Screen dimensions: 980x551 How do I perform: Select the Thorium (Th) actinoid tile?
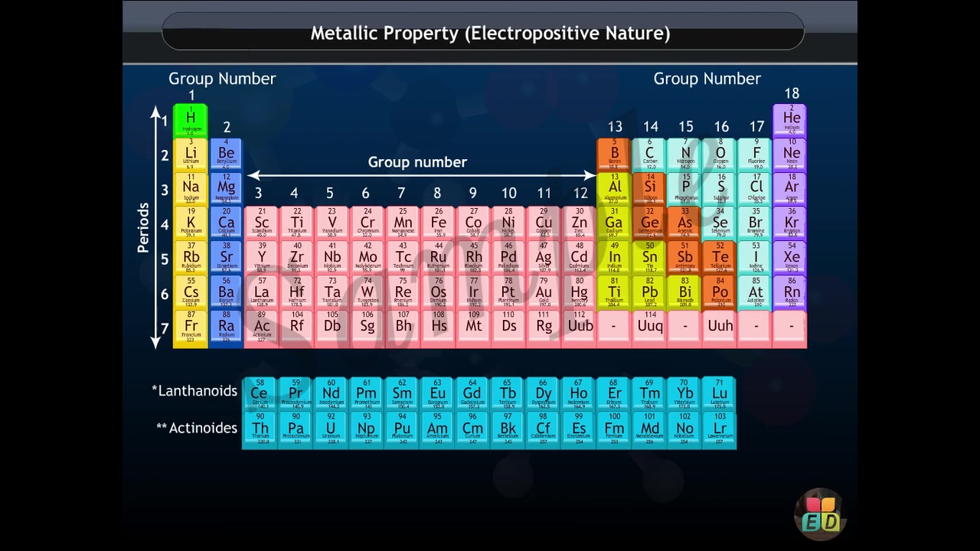pos(260,429)
